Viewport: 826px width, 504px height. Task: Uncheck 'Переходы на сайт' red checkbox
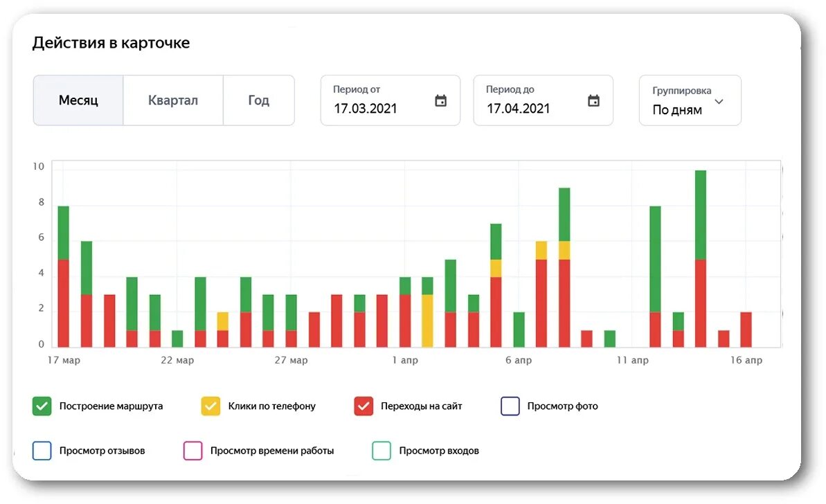(x=363, y=406)
